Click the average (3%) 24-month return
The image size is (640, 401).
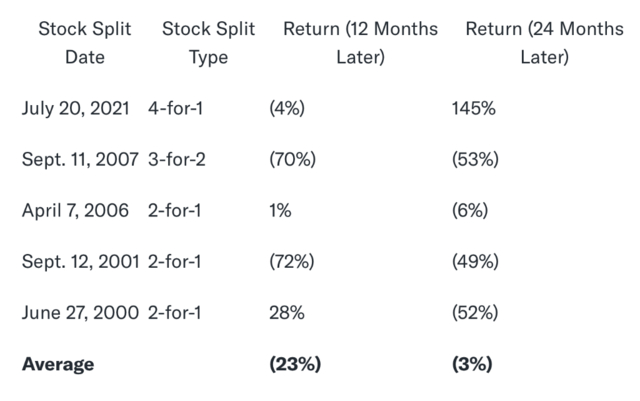(x=473, y=364)
